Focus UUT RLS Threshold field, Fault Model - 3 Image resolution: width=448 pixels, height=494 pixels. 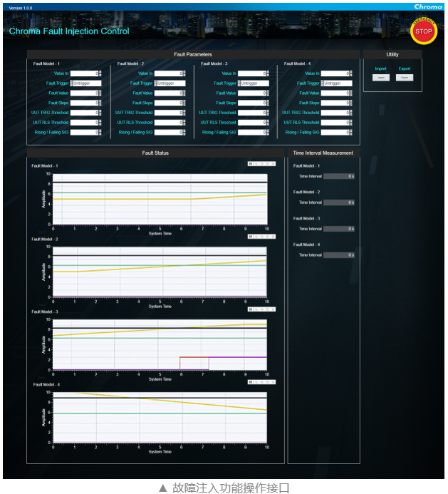[252, 123]
